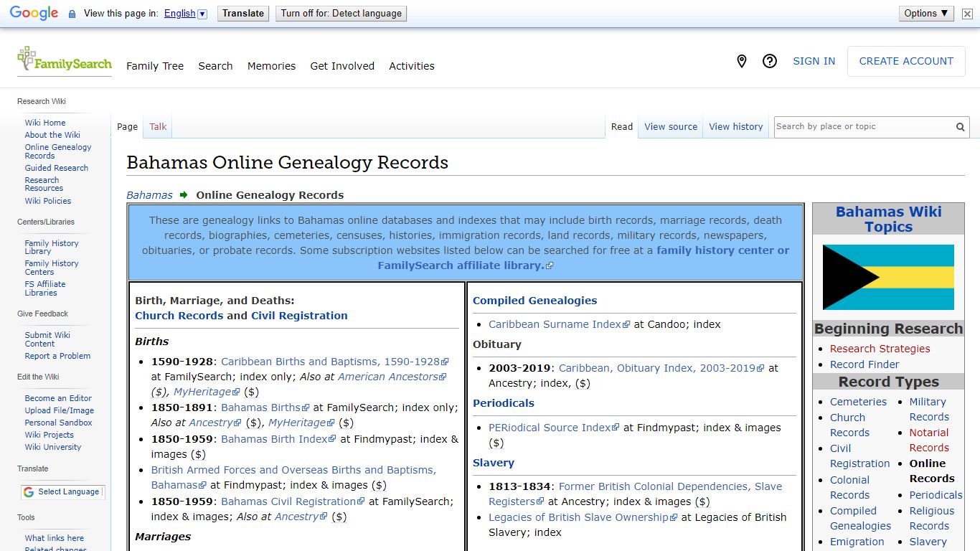Open Legacies of British Slave Ownership link
The image size is (980, 551).
coord(583,517)
